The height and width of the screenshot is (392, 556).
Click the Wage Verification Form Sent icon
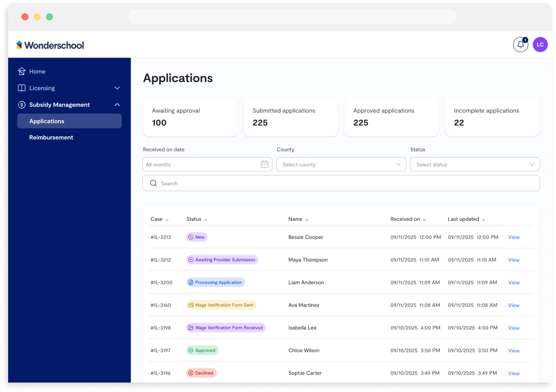pyautogui.click(x=191, y=305)
